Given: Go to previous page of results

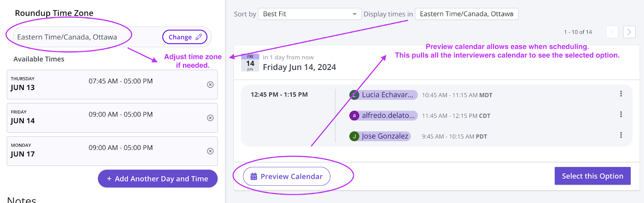Looking at the screenshot, I should pyautogui.click(x=612, y=32).
